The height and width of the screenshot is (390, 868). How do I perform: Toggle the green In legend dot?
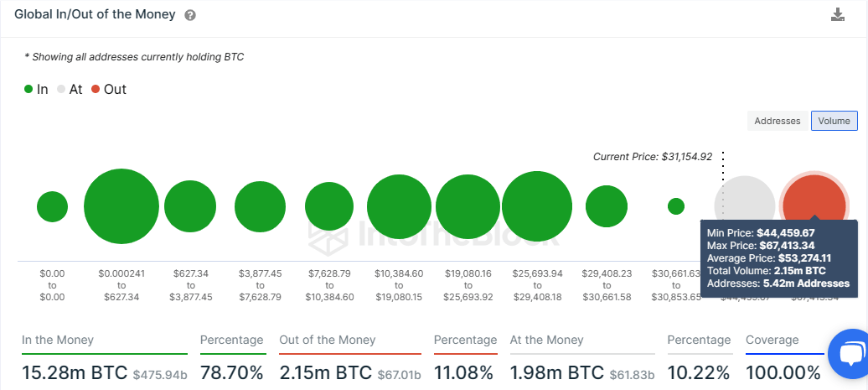[x=28, y=89]
